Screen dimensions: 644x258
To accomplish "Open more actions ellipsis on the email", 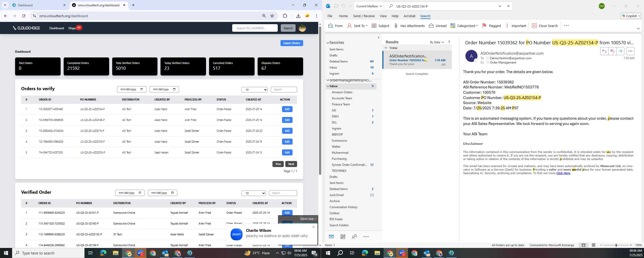I will (x=630, y=51).
